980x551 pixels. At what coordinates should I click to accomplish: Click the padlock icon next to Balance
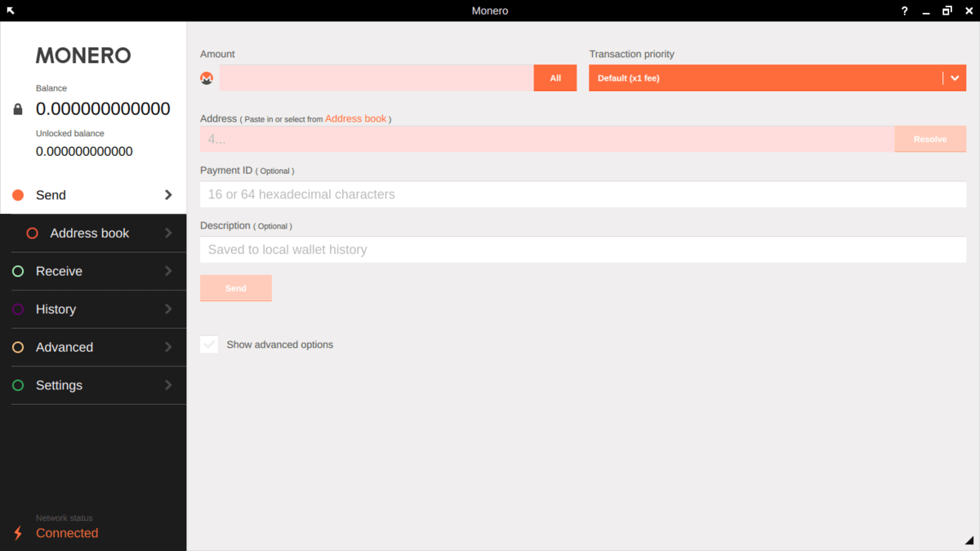tap(17, 108)
